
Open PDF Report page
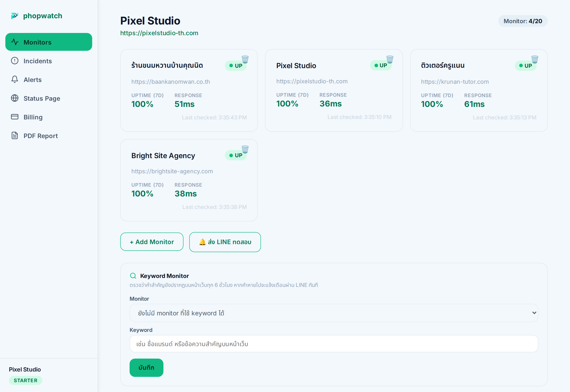pyautogui.click(x=49, y=136)
